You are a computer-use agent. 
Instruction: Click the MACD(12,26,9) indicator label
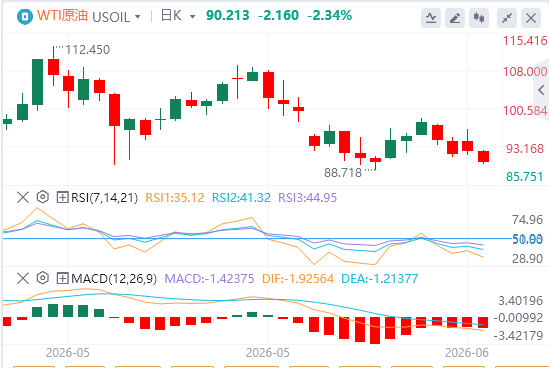[114, 279]
